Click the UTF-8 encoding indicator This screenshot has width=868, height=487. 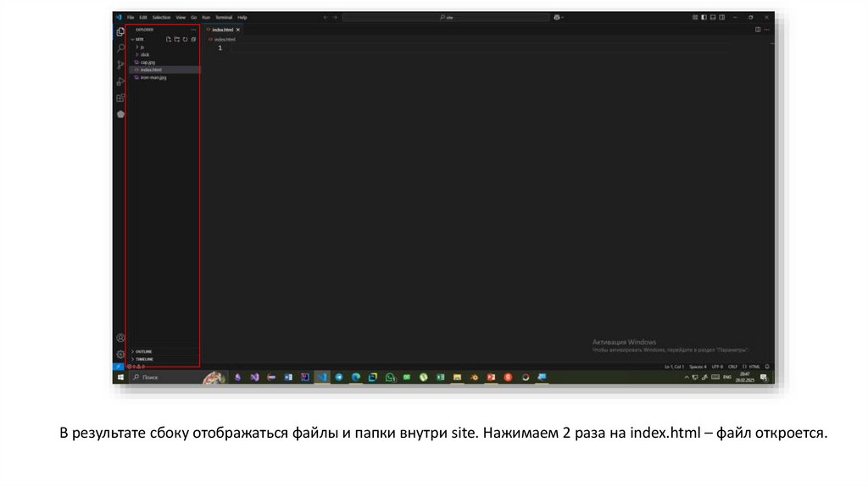click(717, 367)
